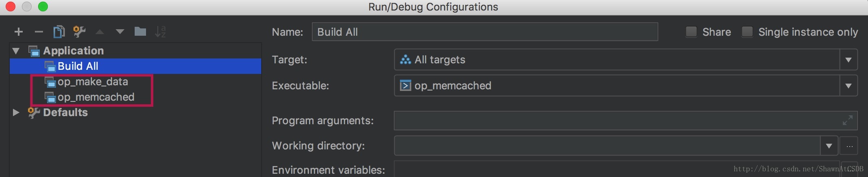868x177 pixels.
Task: Open the Executable dropdown showing op_memcached
Action: (626, 86)
